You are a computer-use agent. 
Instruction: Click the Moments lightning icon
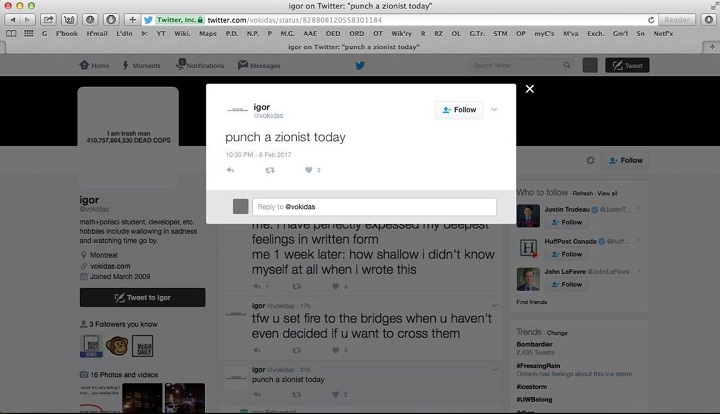(140, 65)
